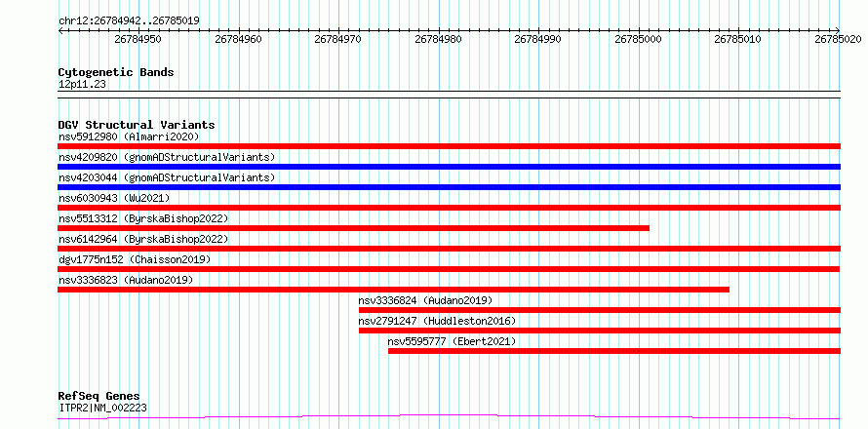Select the blue bar under nsv4209820
868x429 pixels.
click(449, 167)
